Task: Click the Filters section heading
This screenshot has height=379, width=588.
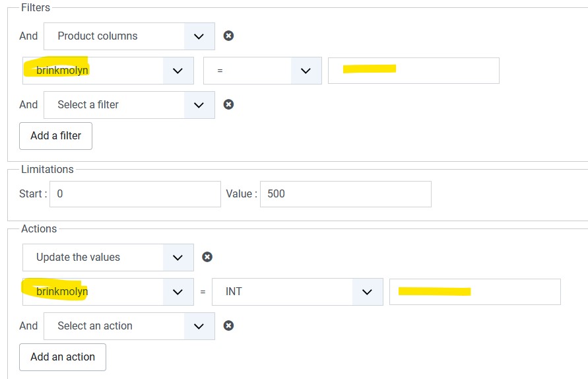Action: [x=36, y=7]
